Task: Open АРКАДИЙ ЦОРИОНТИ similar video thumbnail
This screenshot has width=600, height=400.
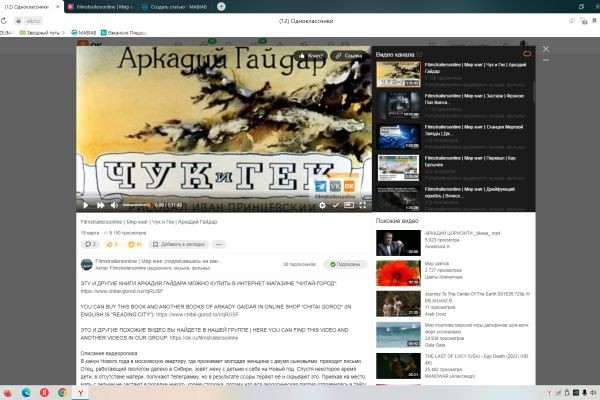Action: coord(398,243)
